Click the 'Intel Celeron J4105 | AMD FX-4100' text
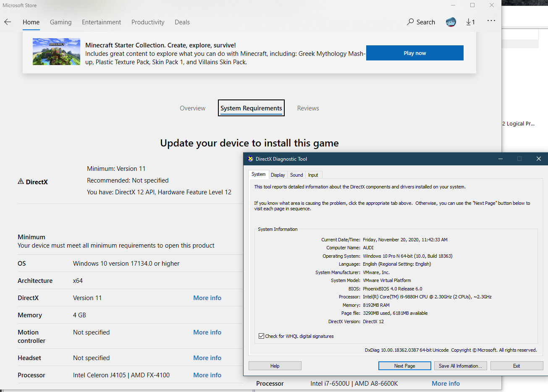548x392 pixels. coord(121,375)
